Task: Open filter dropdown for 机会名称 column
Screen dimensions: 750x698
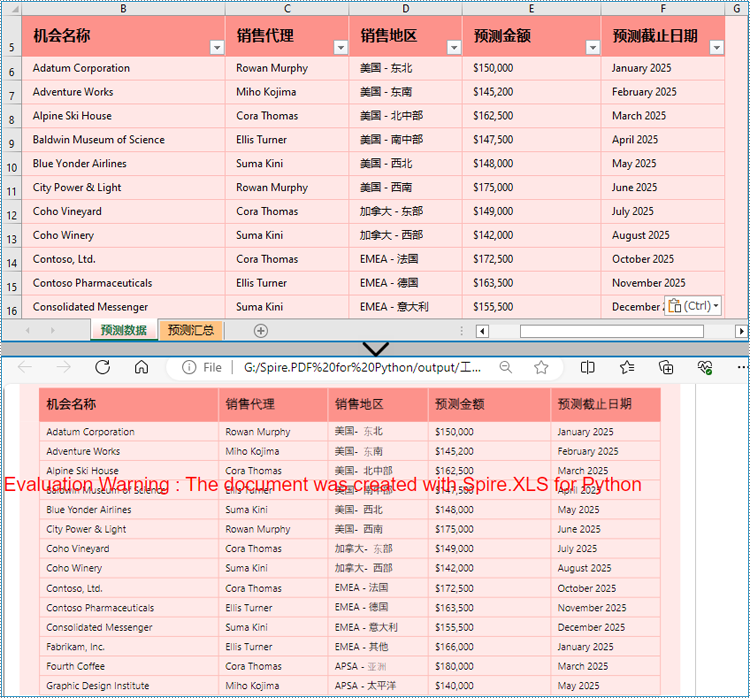Action: point(217,47)
